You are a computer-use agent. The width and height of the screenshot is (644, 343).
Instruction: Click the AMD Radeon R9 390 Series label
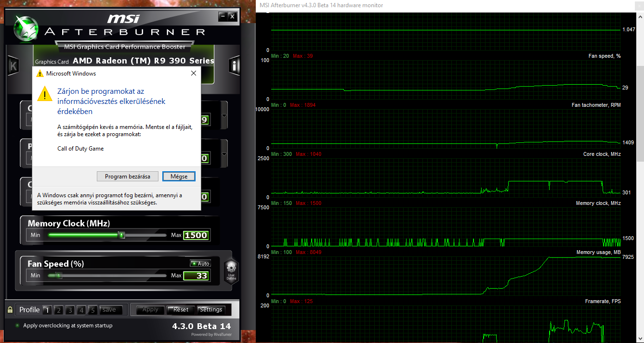(144, 61)
